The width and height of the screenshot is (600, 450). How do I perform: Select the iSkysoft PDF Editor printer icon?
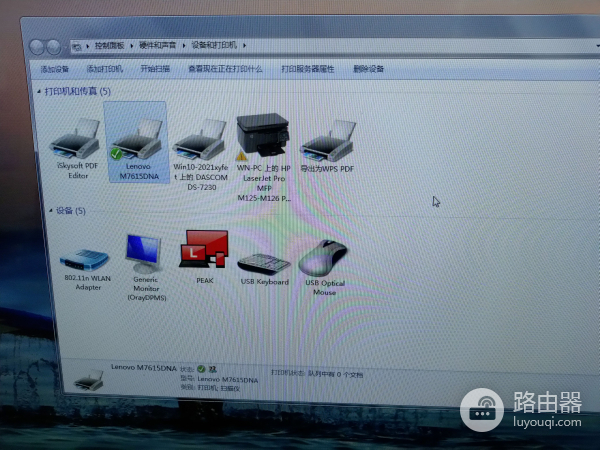(75, 139)
